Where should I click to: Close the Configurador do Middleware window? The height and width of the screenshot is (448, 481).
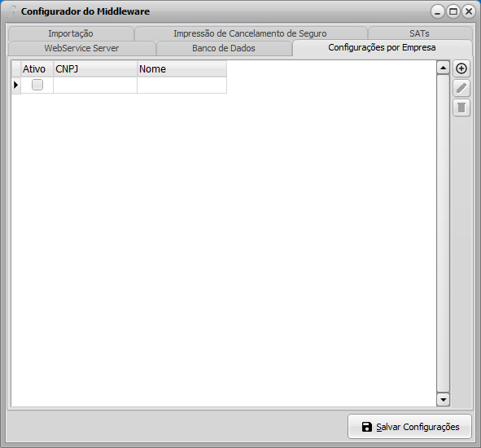pyautogui.click(x=469, y=11)
